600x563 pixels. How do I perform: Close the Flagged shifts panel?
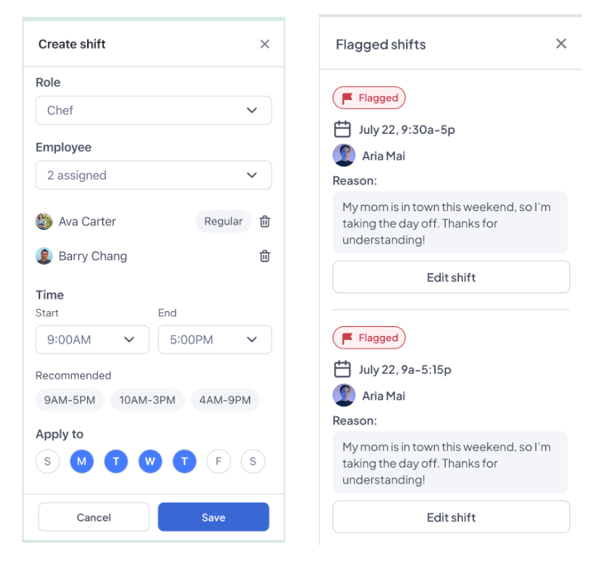(561, 44)
